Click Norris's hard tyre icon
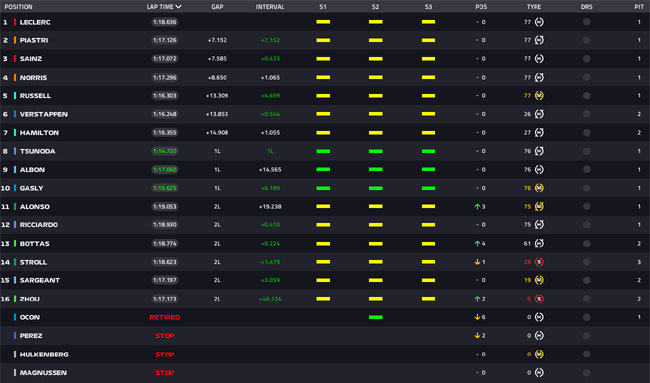Viewport: 650px width, 383px height. tap(539, 78)
